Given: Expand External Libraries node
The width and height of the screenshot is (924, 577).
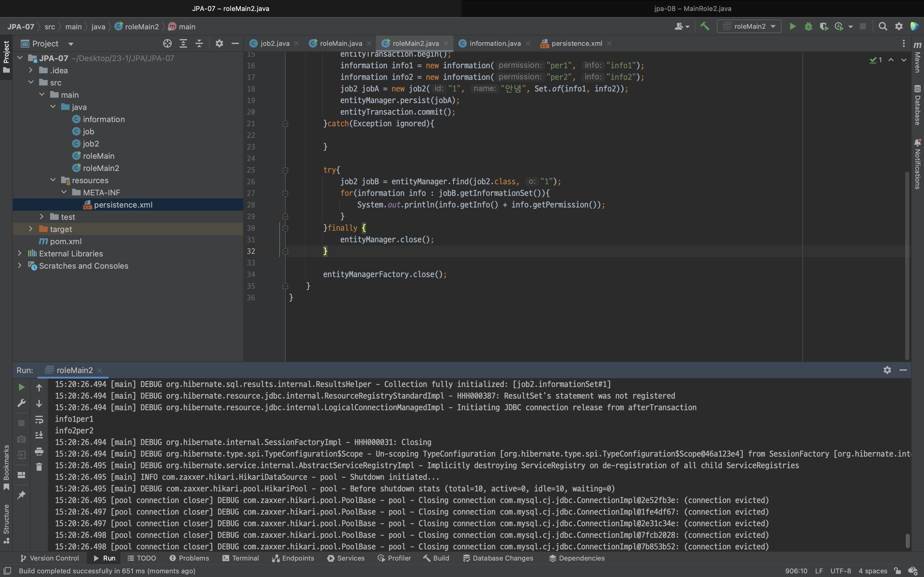Looking at the screenshot, I should point(20,253).
